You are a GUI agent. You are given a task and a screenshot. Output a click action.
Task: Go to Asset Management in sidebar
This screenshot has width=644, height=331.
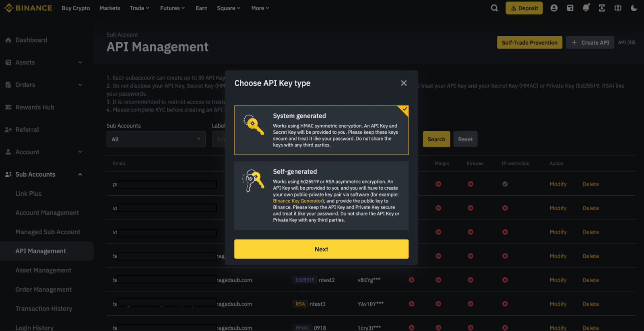coord(43,270)
